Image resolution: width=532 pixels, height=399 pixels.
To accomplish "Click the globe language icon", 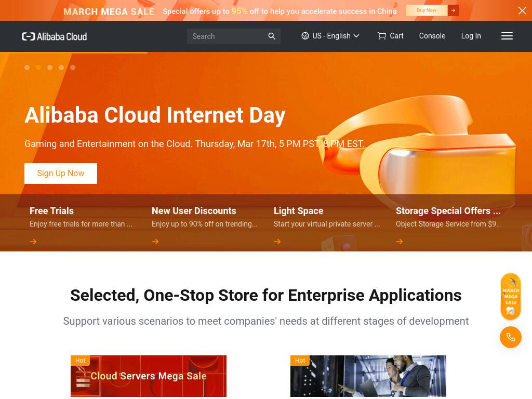I will click(305, 36).
